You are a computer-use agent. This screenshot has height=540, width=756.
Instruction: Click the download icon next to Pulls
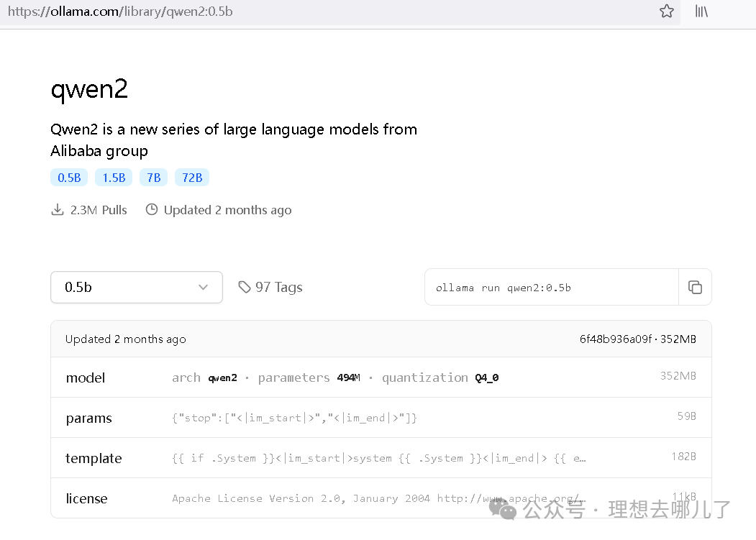58,210
